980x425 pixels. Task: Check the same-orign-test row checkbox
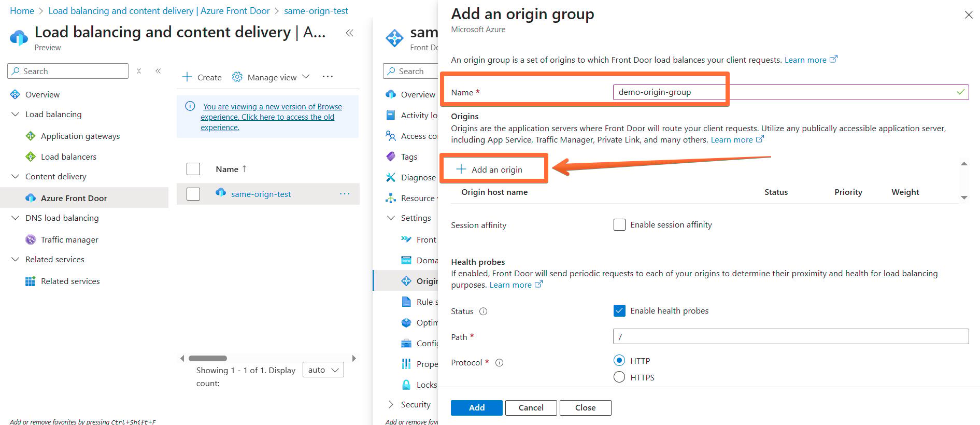click(x=193, y=194)
